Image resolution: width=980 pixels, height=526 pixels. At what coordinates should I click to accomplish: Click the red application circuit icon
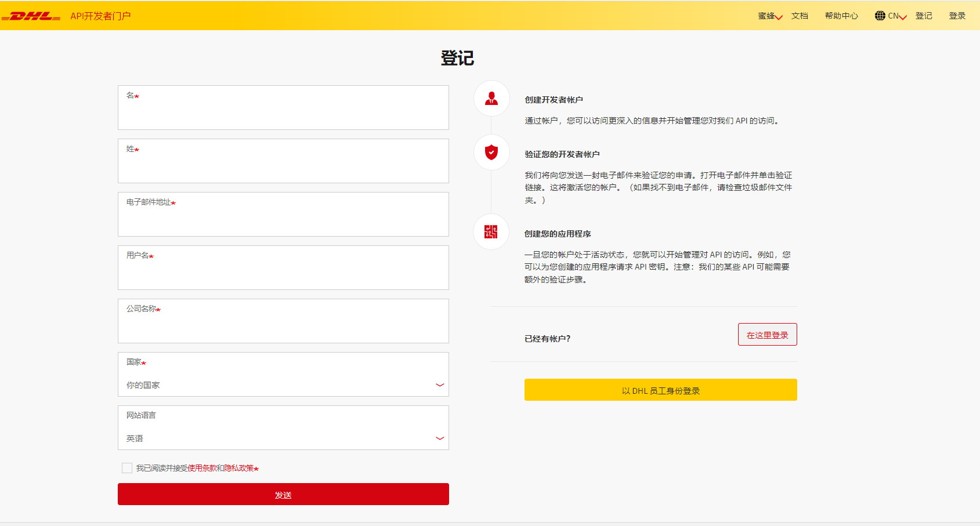point(491,232)
